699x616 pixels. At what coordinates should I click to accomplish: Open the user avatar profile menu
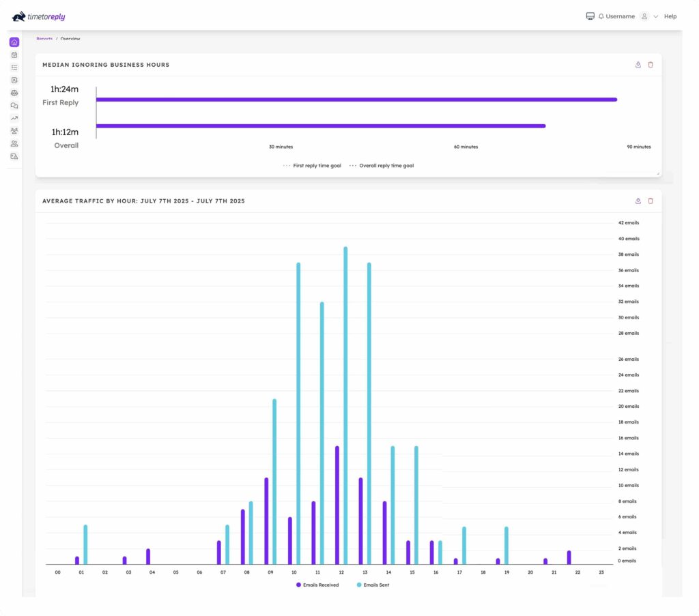[x=644, y=16]
